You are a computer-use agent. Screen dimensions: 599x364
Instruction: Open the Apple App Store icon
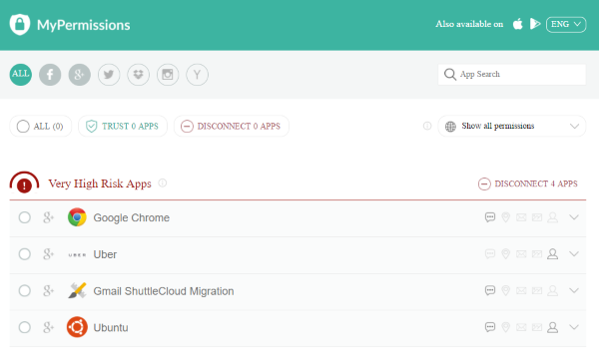click(517, 24)
